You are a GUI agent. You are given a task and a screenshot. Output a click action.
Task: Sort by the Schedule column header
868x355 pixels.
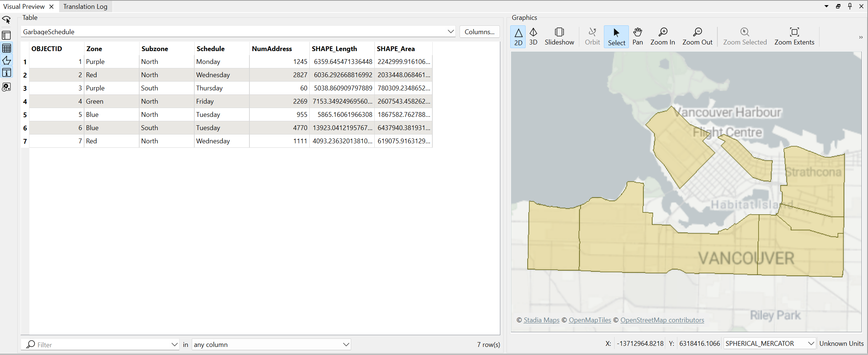[x=210, y=49]
